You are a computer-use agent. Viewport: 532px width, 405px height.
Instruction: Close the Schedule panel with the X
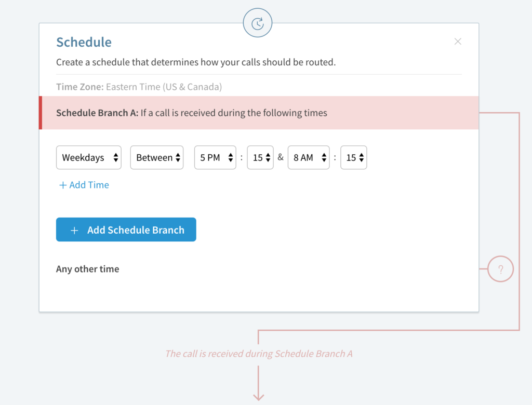tap(458, 42)
